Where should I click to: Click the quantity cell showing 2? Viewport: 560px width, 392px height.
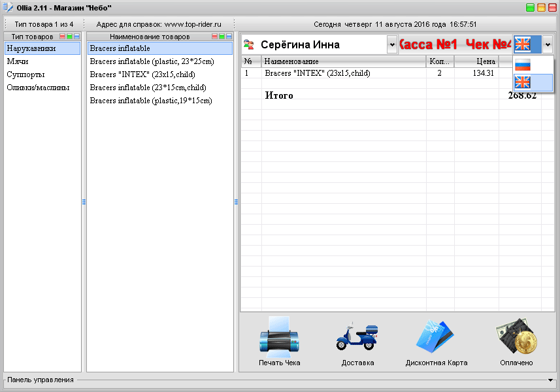coord(440,73)
